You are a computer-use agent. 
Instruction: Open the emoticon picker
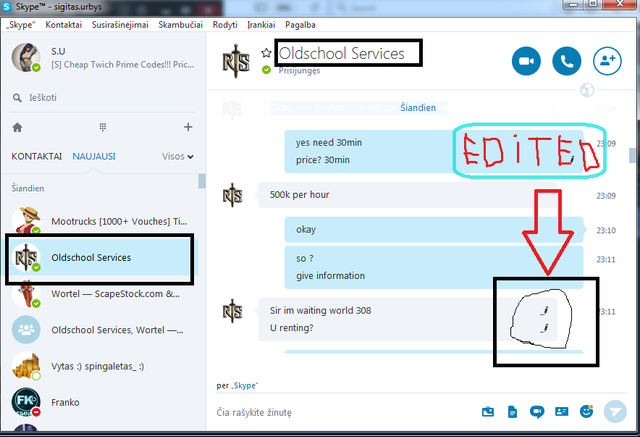[x=587, y=411]
